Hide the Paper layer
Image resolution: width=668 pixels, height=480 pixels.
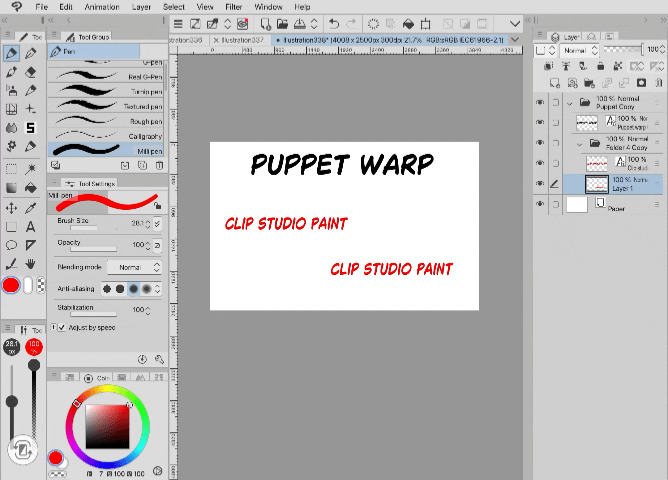(x=540, y=204)
